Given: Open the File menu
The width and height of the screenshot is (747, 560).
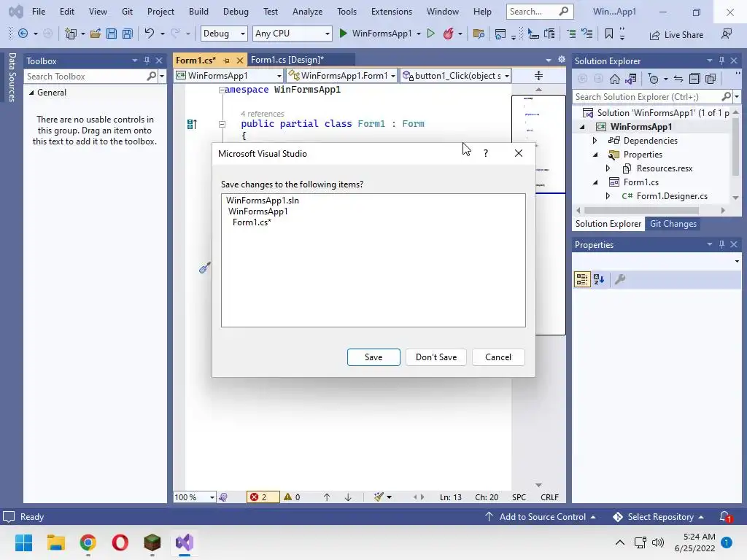Looking at the screenshot, I should pyautogui.click(x=39, y=12).
